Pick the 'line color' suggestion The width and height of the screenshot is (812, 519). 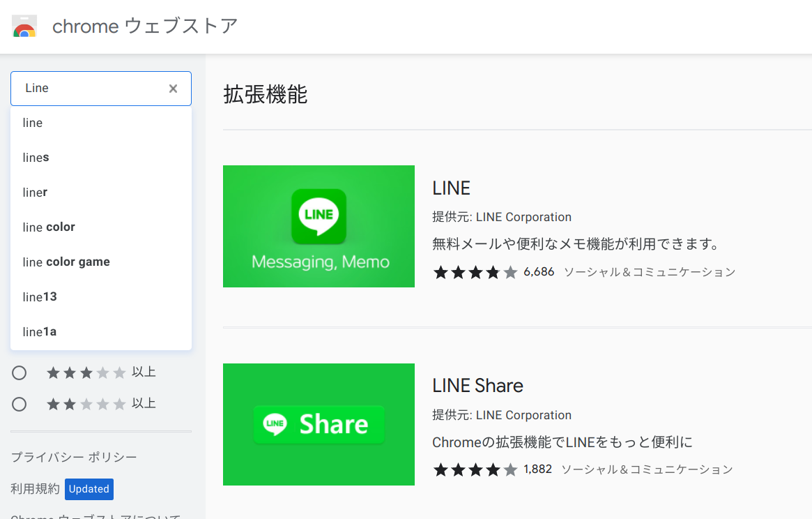click(x=101, y=227)
